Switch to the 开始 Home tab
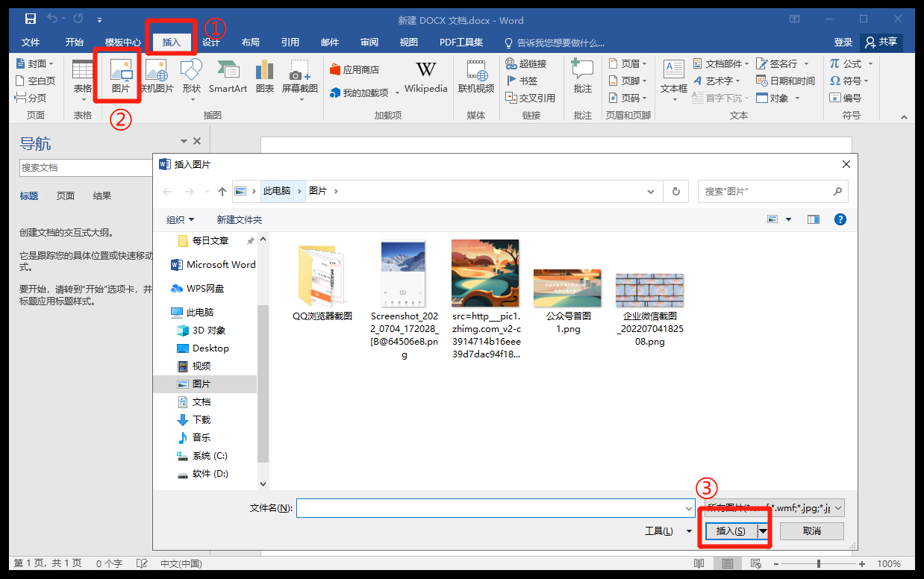Screen dimensions: 924x579 click(x=75, y=42)
